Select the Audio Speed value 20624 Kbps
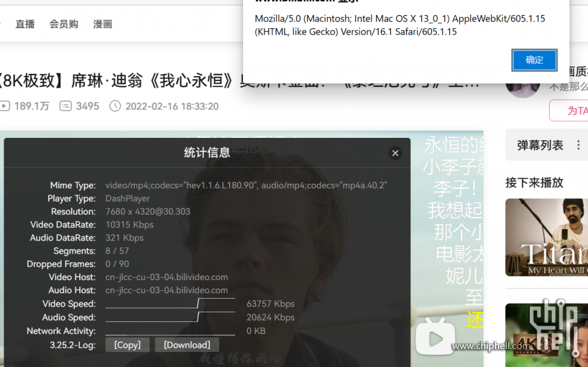The image size is (588, 367). (x=271, y=317)
